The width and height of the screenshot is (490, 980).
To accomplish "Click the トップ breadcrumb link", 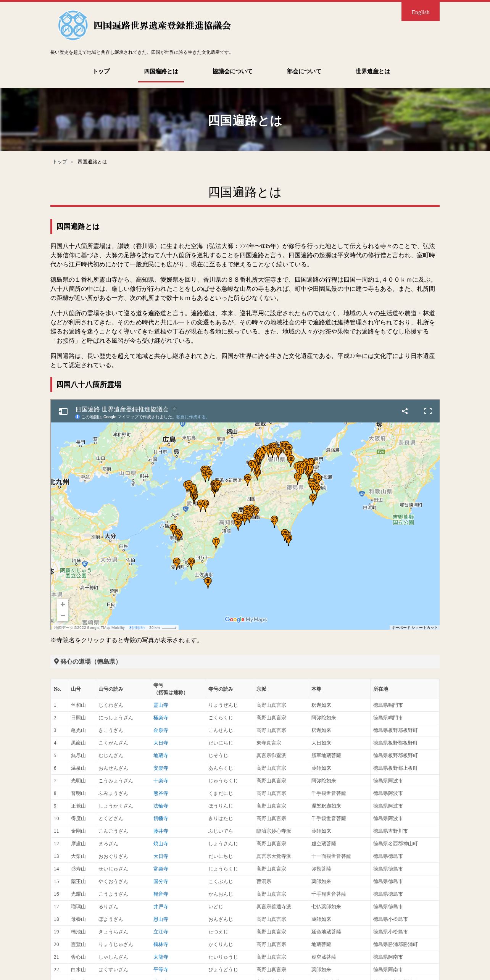I will pyautogui.click(x=60, y=162).
